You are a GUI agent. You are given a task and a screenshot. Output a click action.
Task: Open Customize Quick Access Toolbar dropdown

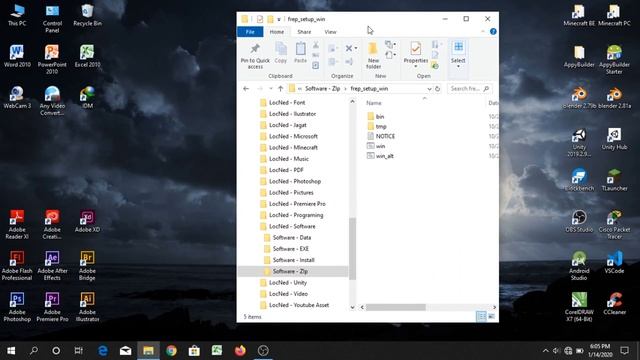tap(279, 19)
